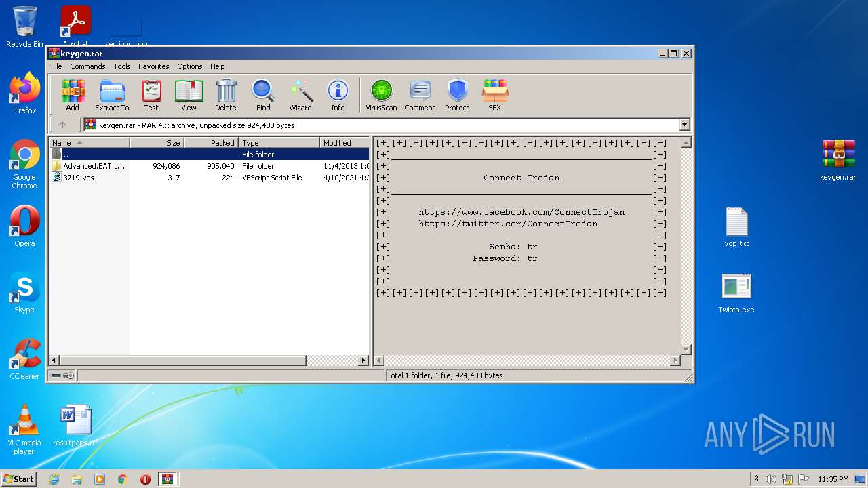Click the drive and key status bar icon
868x488 pixels.
(x=62, y=375)
